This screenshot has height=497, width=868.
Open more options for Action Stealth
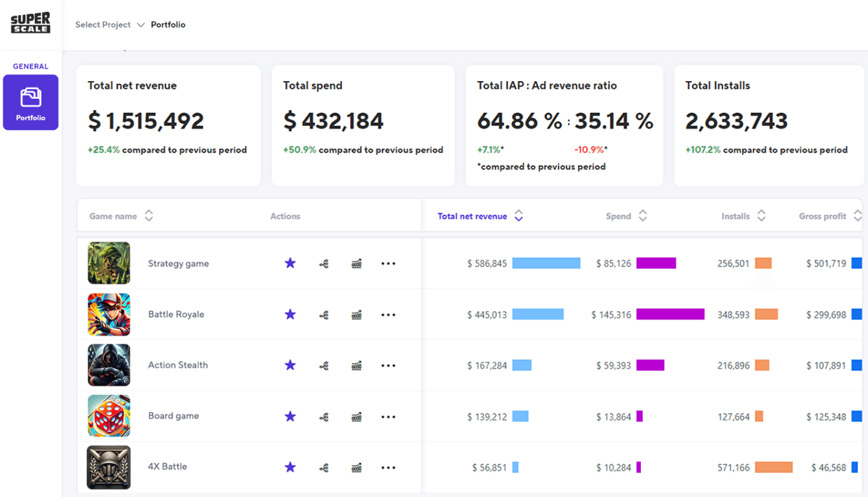click(388, 365)
